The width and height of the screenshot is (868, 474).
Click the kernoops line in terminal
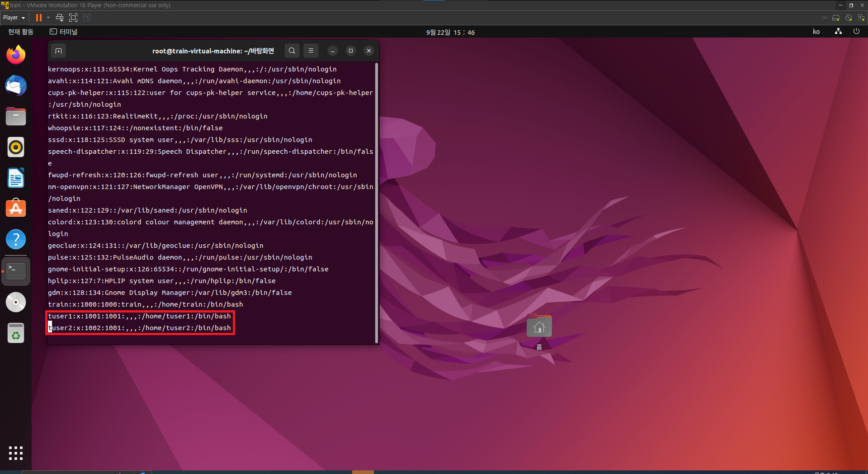[192, 69]
